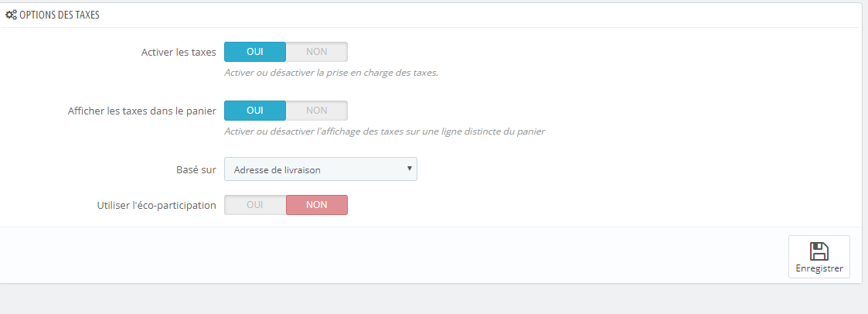Click help text about ligne distincte du panier
This screenshot has width=868, height=314.
(x=385, y=131)
